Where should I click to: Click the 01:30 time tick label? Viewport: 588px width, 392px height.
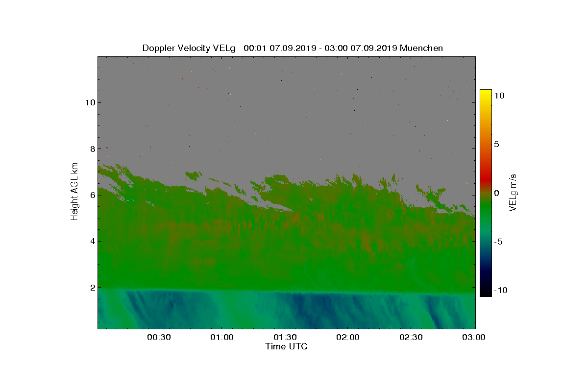tap(285, 338)
